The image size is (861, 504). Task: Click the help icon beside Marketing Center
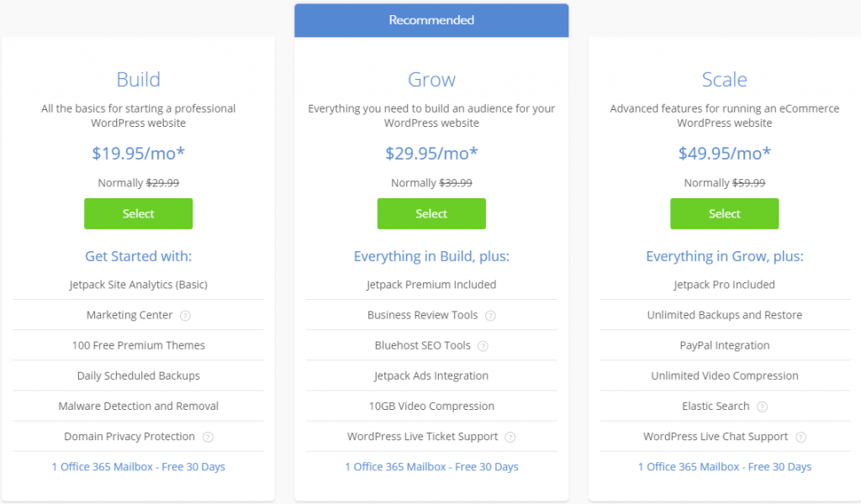(x=185, y=316)
